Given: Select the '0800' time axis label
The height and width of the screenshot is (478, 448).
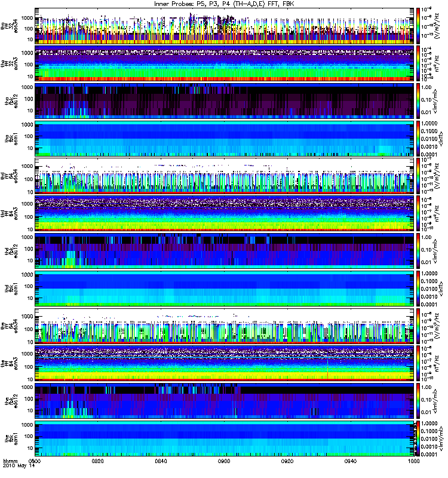Looking at the screenshot, I should [x=35, y=461].
